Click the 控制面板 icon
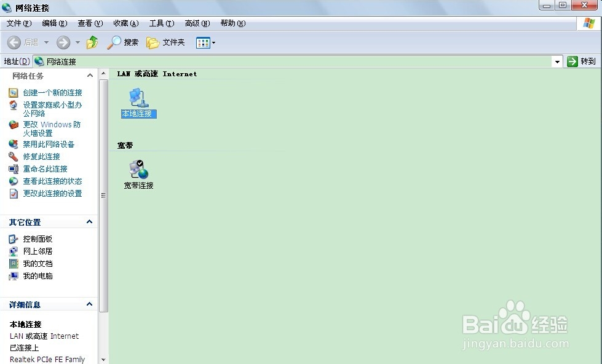The image size is (602, 364). [x=14, y=239]
